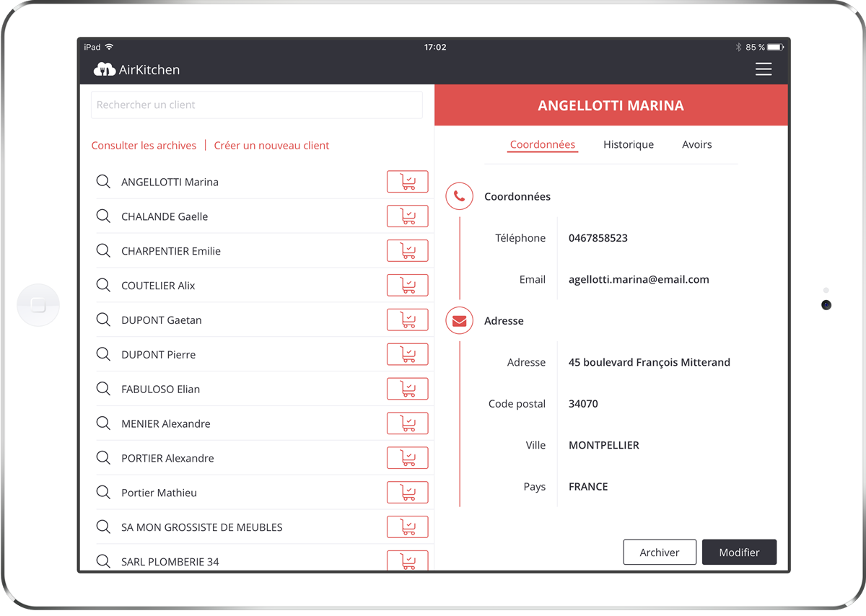Click the AirKitchen cloud logo

(105, 69)
